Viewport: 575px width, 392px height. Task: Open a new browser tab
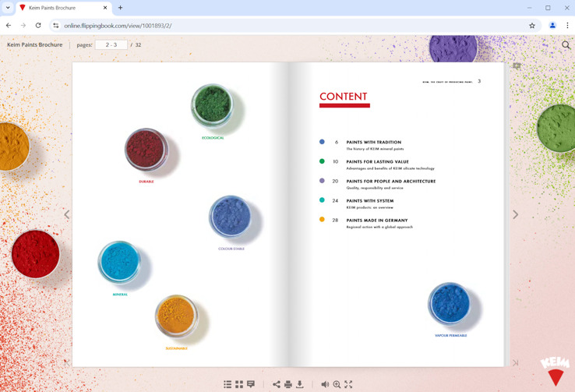point(120,7)
